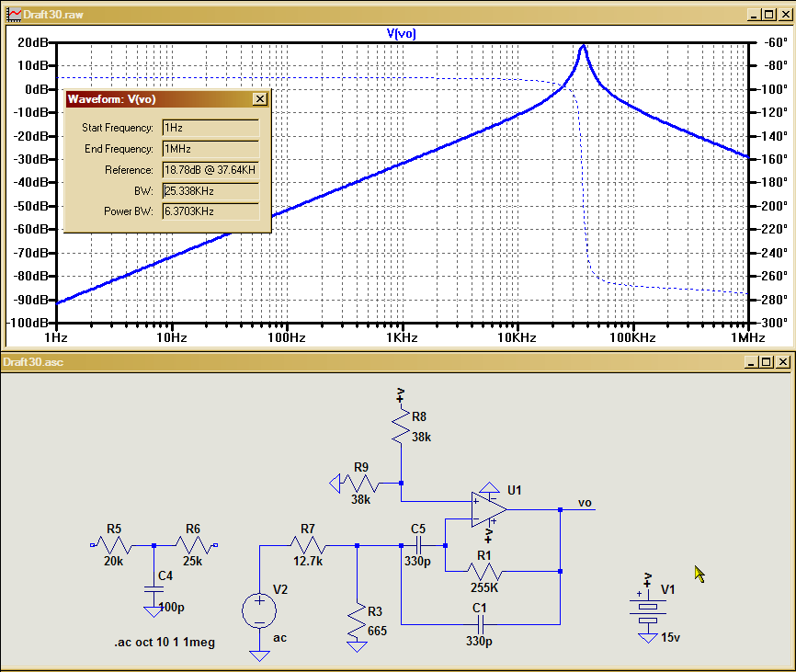Click the Draft30.raw waveform window icon

point(14,14)
